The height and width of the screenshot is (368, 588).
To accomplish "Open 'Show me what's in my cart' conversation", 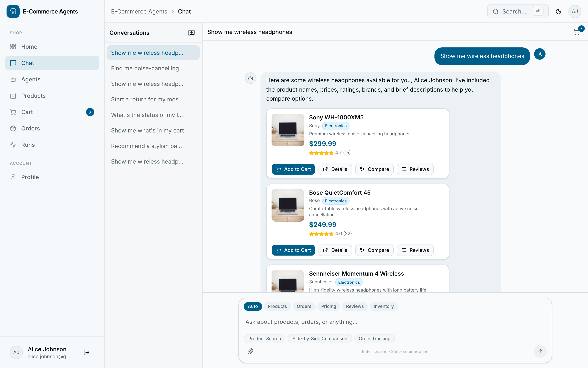I will (153, 130).
